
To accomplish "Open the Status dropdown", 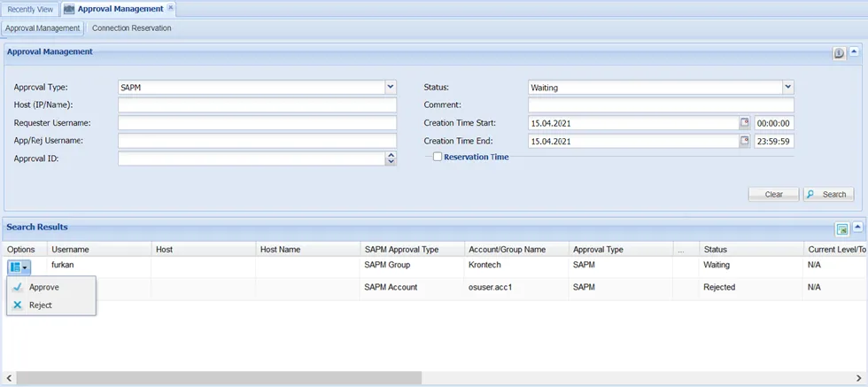I will 788,87.
